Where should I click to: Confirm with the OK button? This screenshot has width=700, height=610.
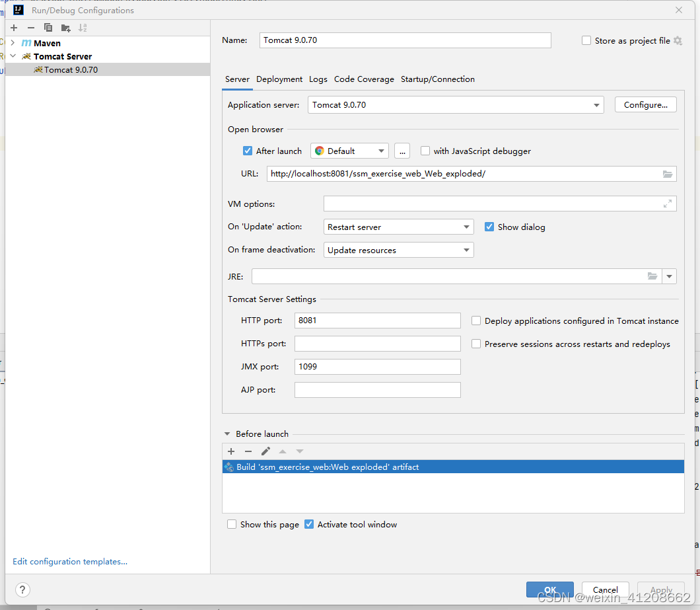point(550,590)
